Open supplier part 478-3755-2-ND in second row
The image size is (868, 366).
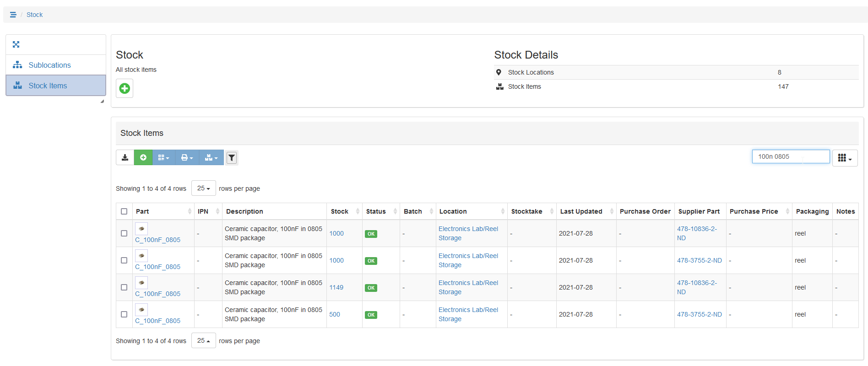pos(699,260)
